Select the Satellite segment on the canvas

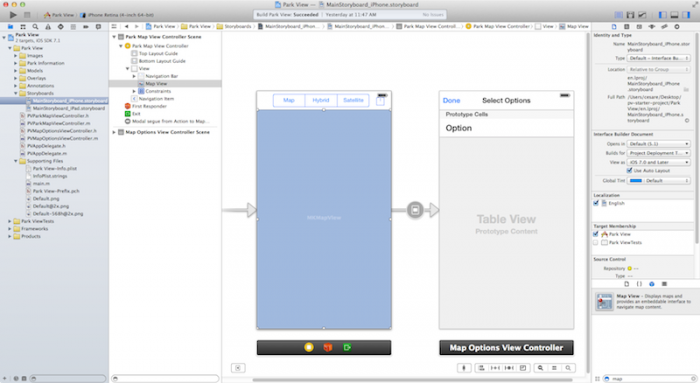tap(354, 100)
